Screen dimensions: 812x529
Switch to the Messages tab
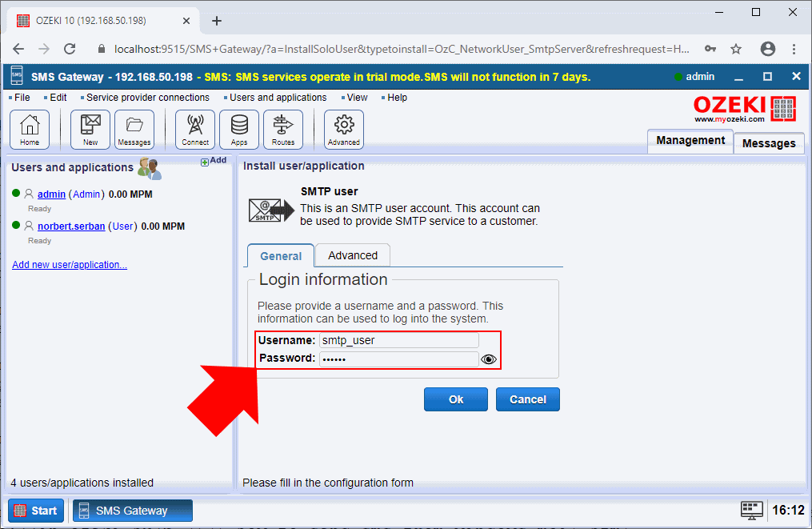pos(769,143)
